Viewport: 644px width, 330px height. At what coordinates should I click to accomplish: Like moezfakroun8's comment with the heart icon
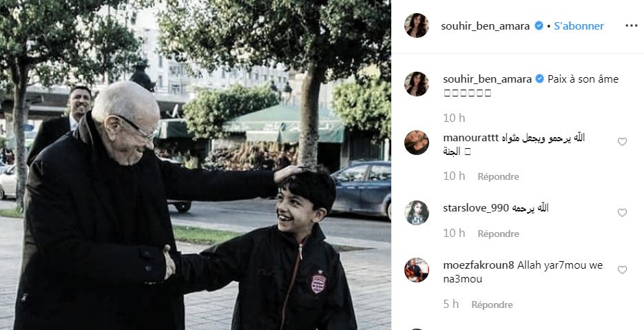tap(622, 269)
